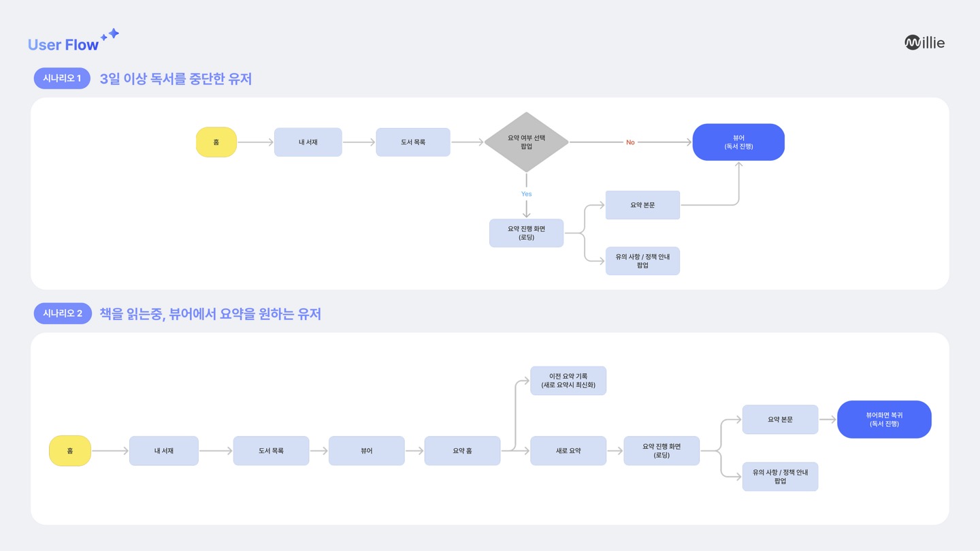Click 도서 목록 box in scenario 2

point(271,451)
